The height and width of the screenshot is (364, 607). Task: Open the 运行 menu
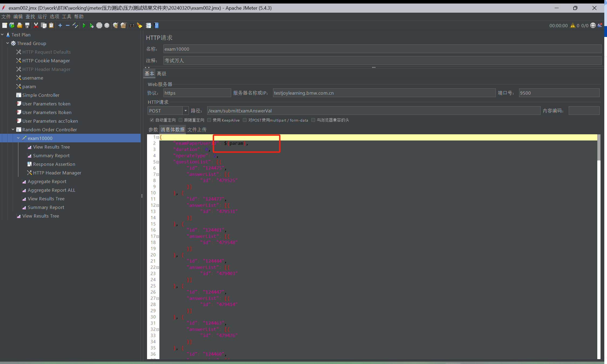coord(42,16)
